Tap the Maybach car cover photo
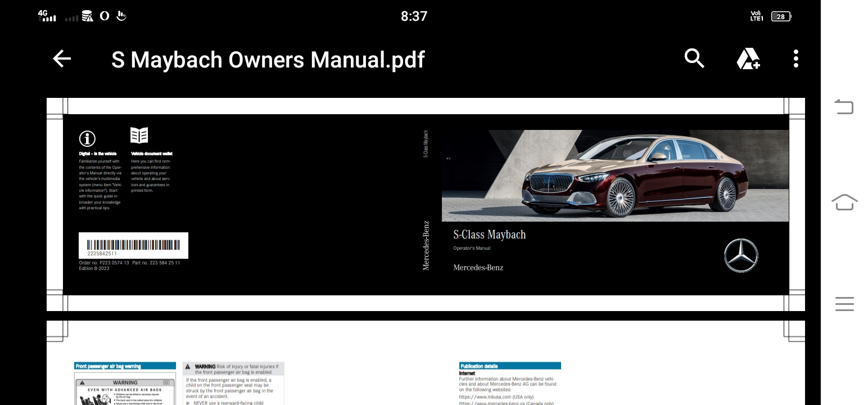 [x=615, y=175]
